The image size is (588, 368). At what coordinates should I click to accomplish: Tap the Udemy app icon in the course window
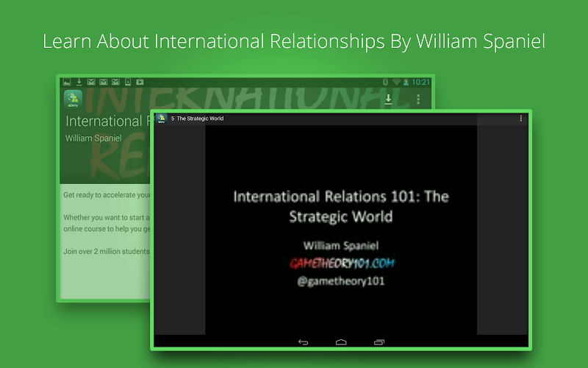(x=73, y=99)
